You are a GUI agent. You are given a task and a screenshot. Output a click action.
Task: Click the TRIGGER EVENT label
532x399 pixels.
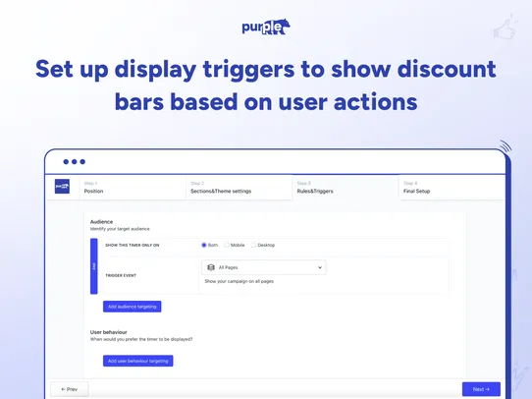click(x=121, y=275)
